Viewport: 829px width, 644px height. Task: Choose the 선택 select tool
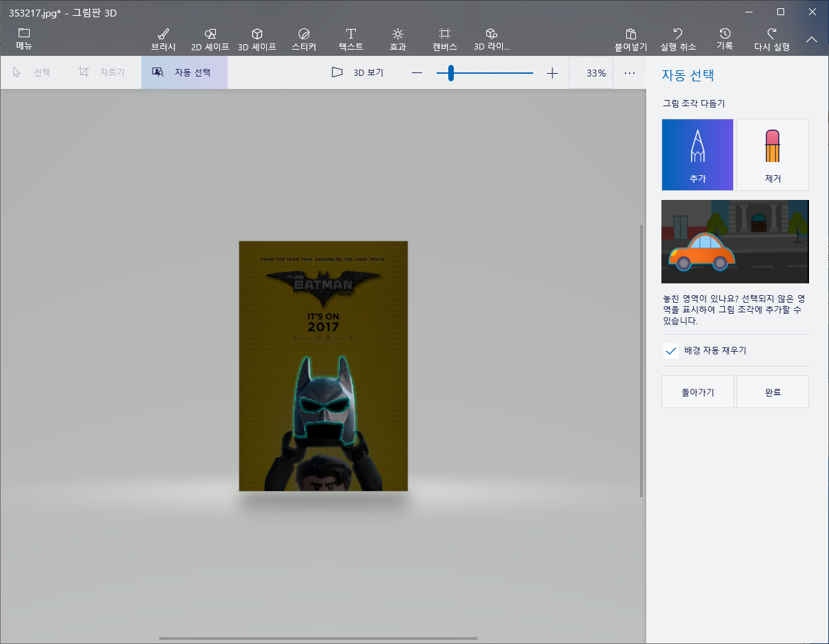pyautogui.click(x=32, y=72)
